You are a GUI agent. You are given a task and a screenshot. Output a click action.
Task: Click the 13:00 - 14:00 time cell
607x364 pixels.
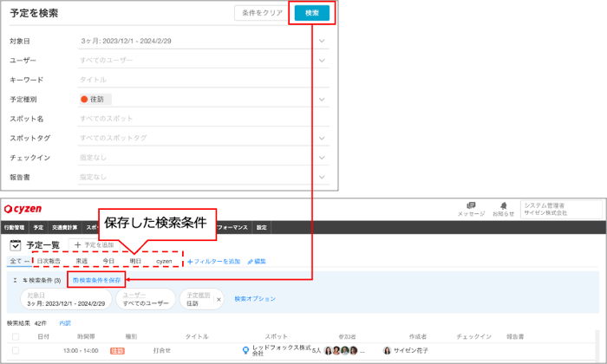click(81, 350)
